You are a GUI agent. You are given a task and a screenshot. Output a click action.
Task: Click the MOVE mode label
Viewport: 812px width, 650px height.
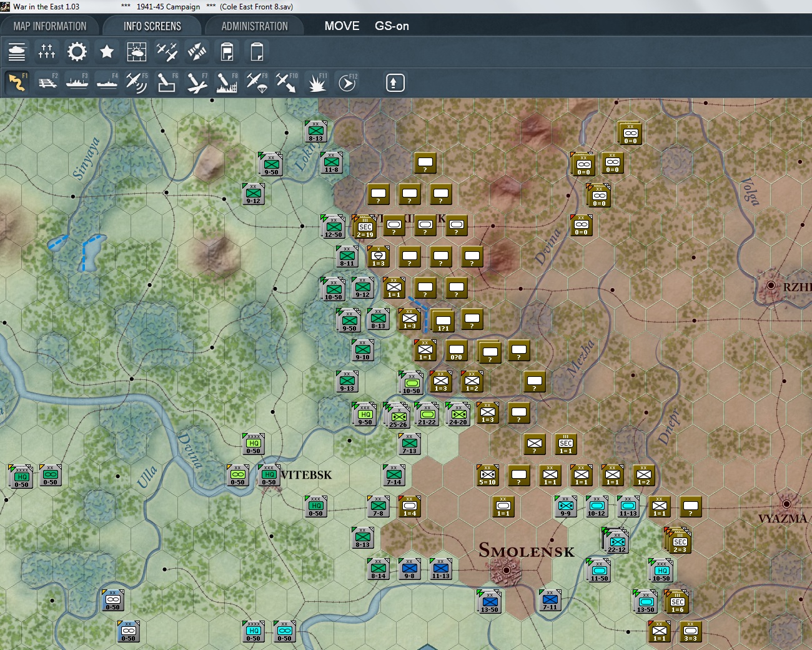point(342,26)
